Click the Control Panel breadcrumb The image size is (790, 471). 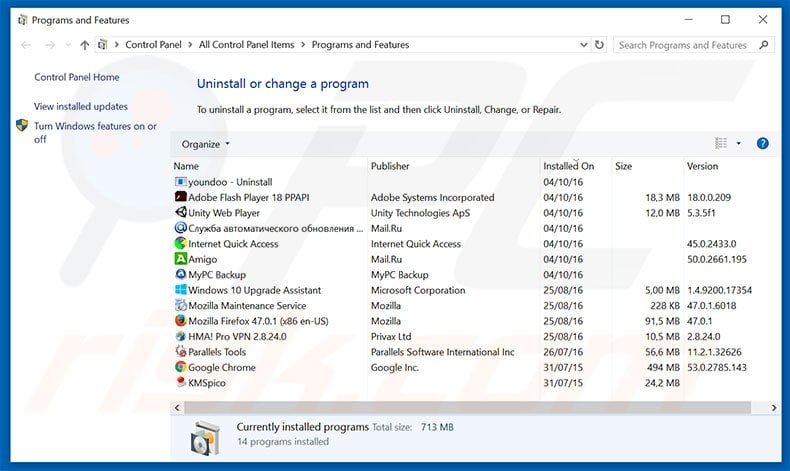point(153,45)
